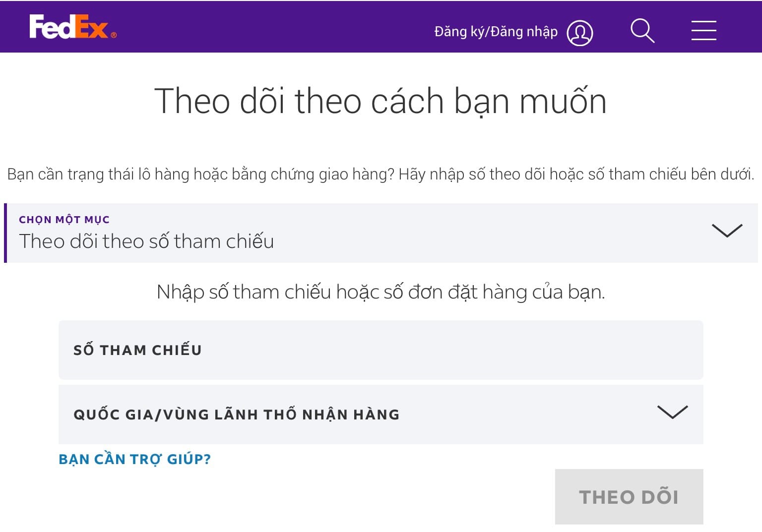
Task: Choose the 'Chọn một mục' selector row
Action: tap(347, 233)
